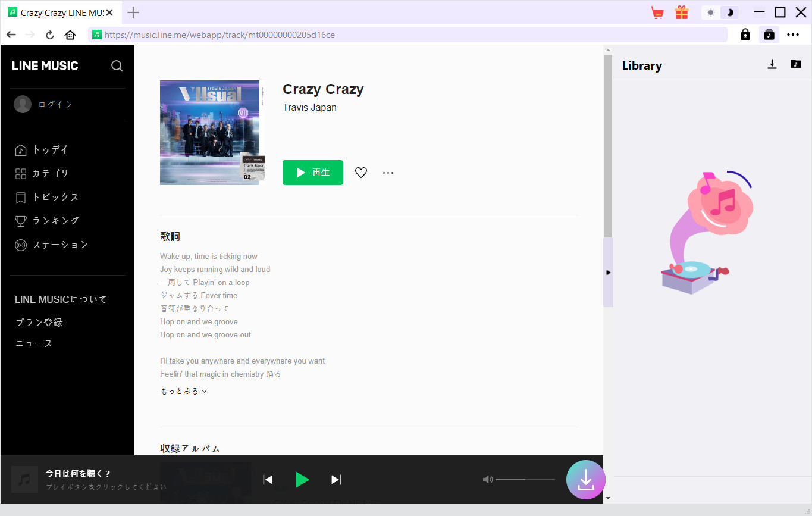Click the LINE MUSIC search magnifier icon
Viewport: 812px width, 516px height.
tap(117, 66)
